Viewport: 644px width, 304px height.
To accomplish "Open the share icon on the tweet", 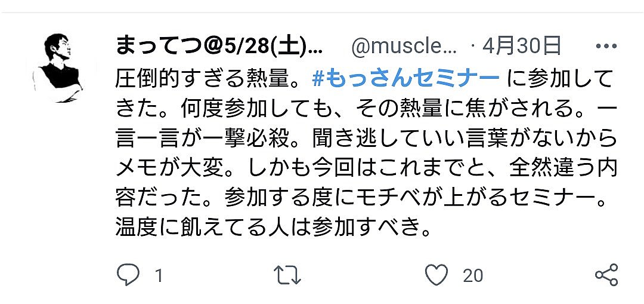I will [x=606, y=275].
